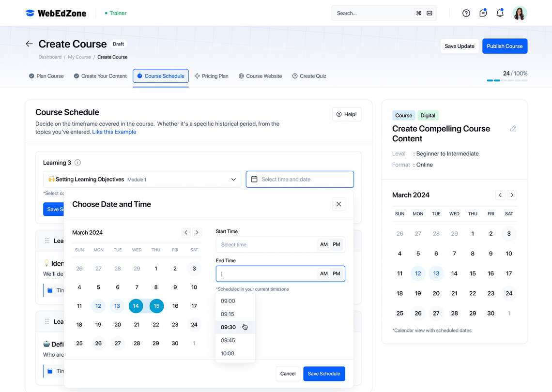
Task: Toggle PM for Start Time
Action: coord(337,245)
